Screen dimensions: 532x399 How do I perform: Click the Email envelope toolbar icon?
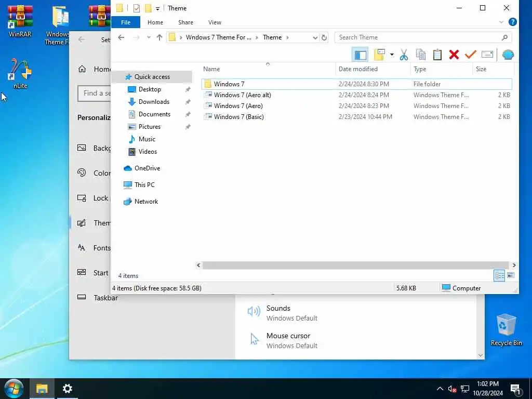click(487, 55)
